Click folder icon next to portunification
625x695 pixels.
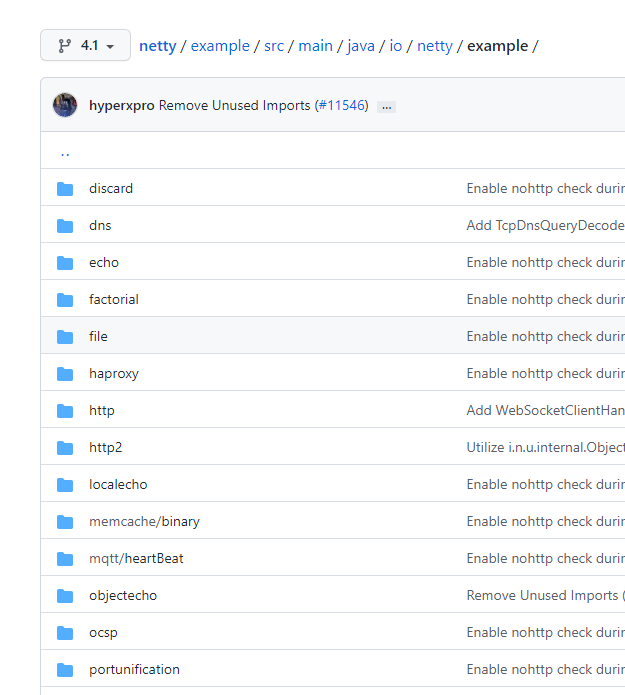pyautogui.click(x=65, y=670)
